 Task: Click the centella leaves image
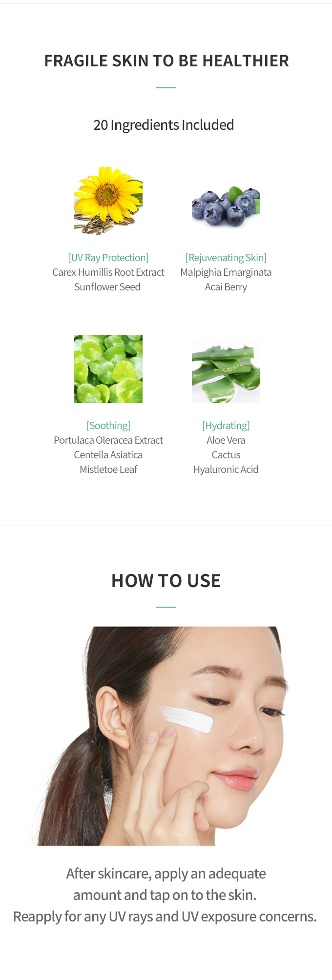pos(108,369)
